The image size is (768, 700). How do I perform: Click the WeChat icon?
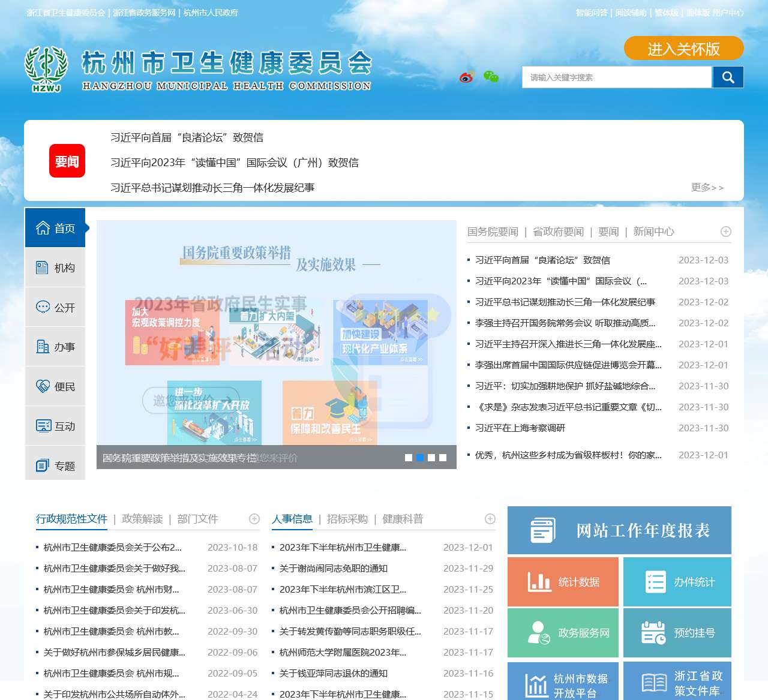(x=491, y=77)
